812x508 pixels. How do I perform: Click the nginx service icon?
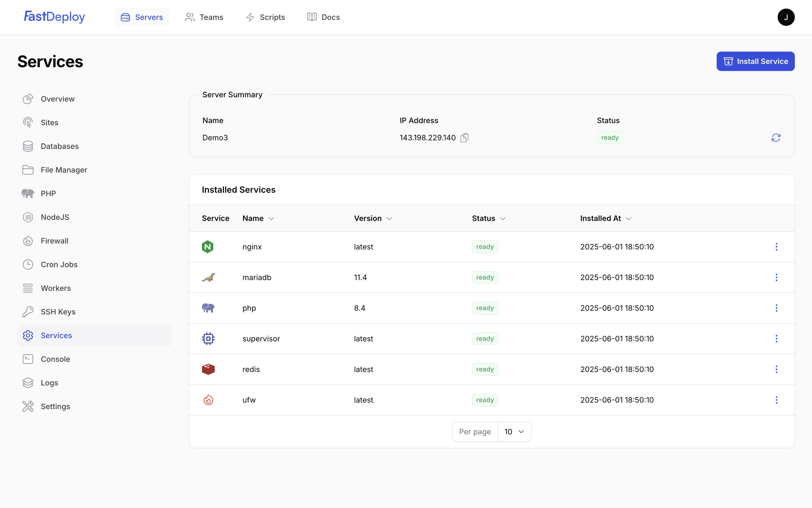point(208,247)
